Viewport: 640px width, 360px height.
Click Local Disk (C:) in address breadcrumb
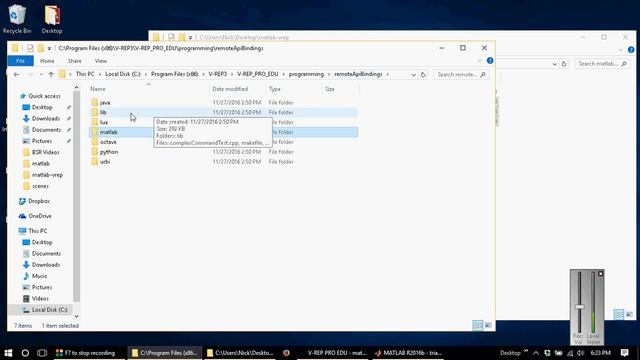(122, 74)
